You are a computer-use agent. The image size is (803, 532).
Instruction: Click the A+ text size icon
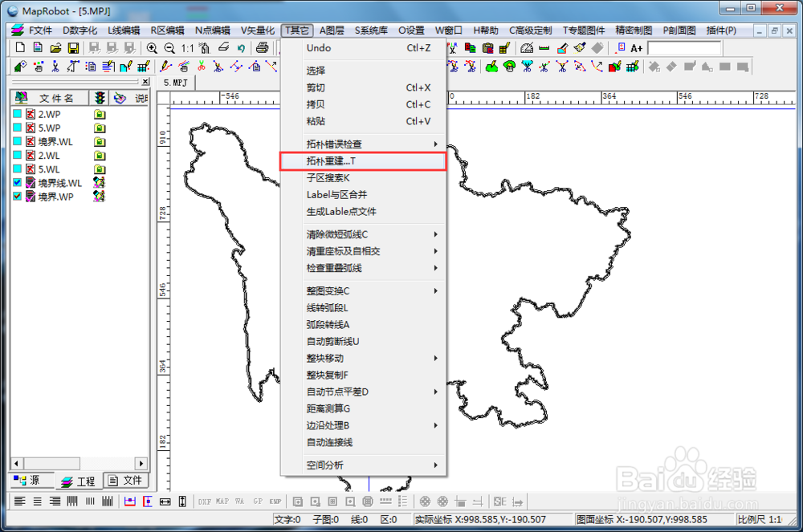pyautogui.click(x=637, y=48)
